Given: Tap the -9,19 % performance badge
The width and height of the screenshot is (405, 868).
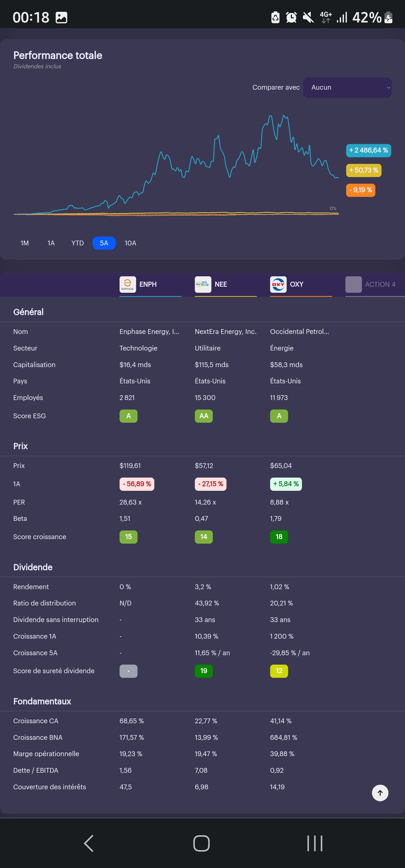Looking at the screenshot, I should click(361, 190).
